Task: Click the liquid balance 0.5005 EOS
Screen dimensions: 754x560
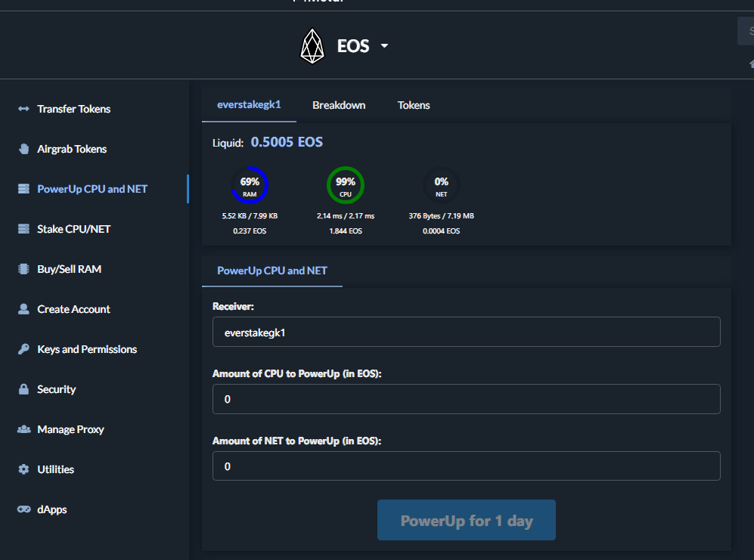Action: pyautogui.click(x=287, y=142)
